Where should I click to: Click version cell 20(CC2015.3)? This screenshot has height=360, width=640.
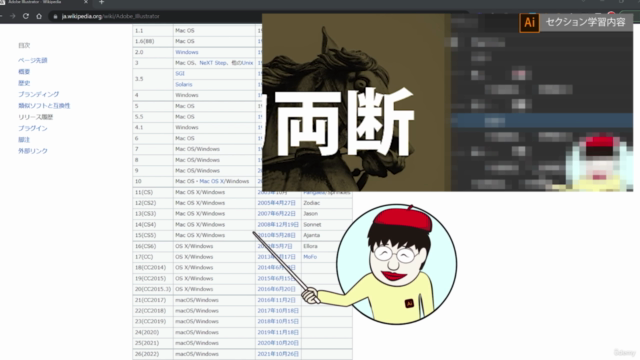click(x=153, y=289)
